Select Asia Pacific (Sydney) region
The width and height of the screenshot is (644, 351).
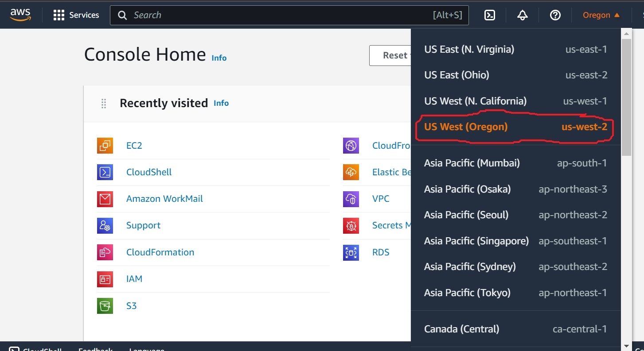[x=515, y=266]
